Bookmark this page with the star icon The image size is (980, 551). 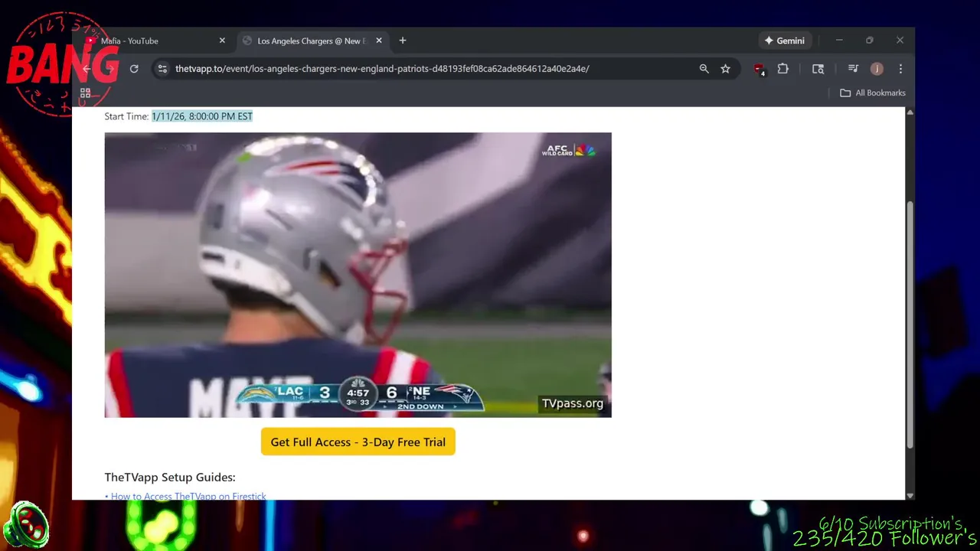point(725,69)
